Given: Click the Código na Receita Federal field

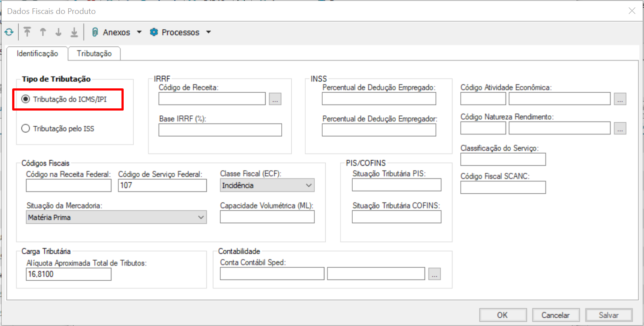Looking at the screenshot, I should point(69,185).
